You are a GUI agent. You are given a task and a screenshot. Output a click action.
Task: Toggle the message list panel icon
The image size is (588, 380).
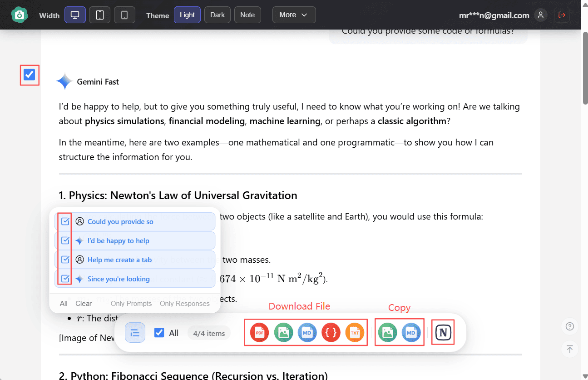(x=135, y=333)
